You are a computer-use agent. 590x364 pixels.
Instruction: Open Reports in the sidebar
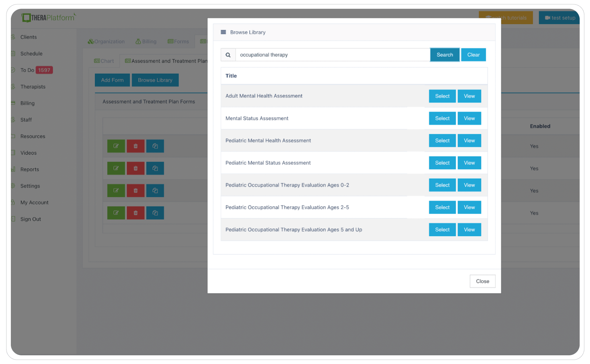click(x=30, y=170)
